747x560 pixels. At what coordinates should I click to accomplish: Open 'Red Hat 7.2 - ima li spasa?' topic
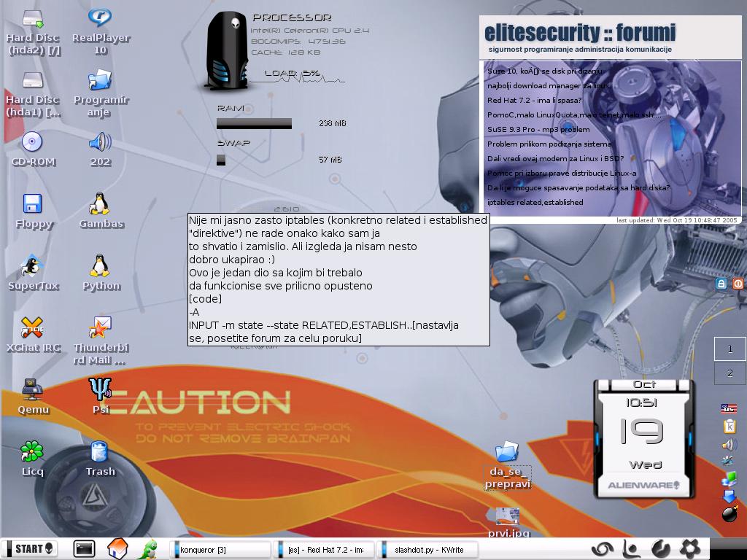tap(534, 100)
